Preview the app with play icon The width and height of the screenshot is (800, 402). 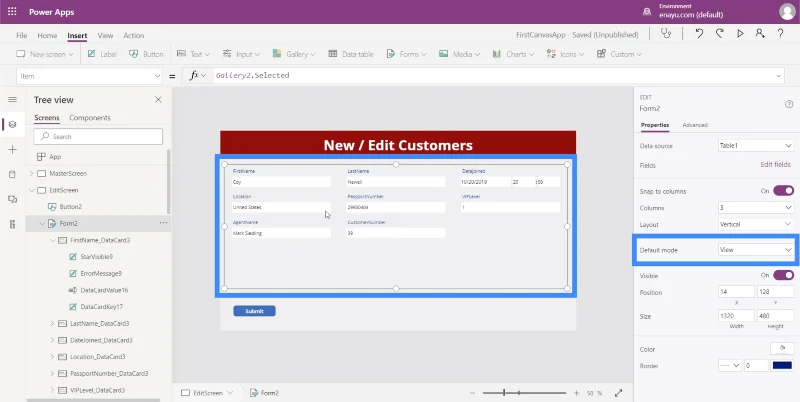[740, 34]
